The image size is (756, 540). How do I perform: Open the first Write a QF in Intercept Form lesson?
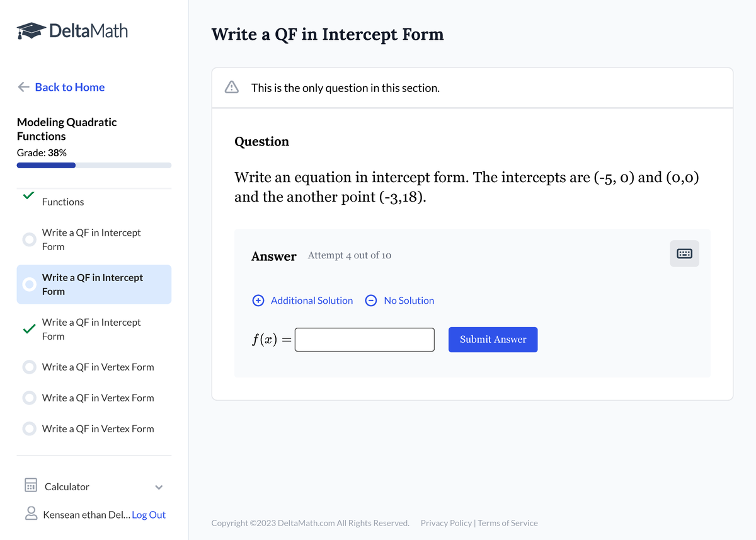pyautogui.click(x=91, y=239)
